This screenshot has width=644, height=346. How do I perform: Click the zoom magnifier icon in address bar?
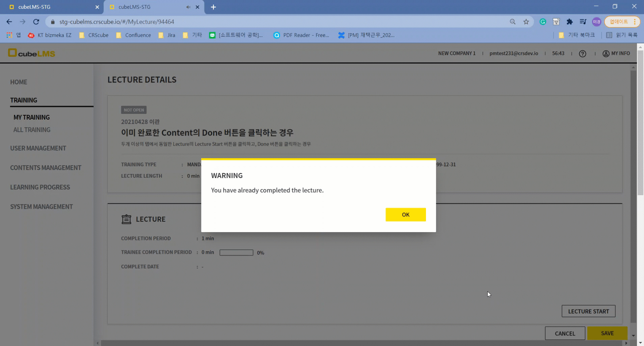tap(512, 22)
